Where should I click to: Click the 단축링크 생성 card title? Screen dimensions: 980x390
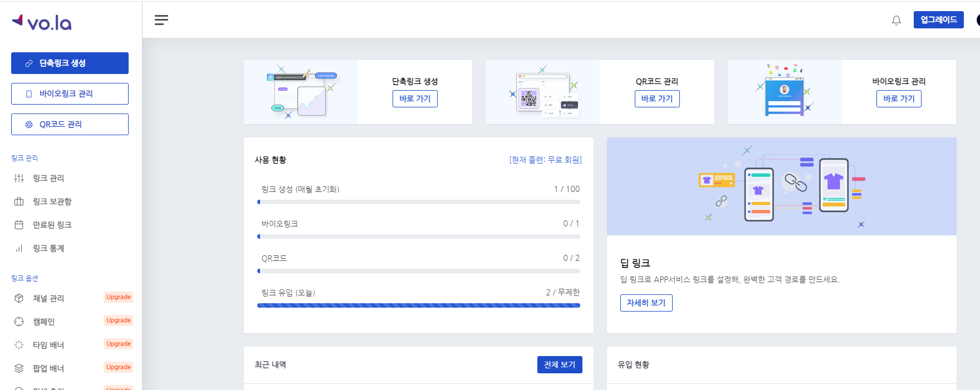(415, 81)
